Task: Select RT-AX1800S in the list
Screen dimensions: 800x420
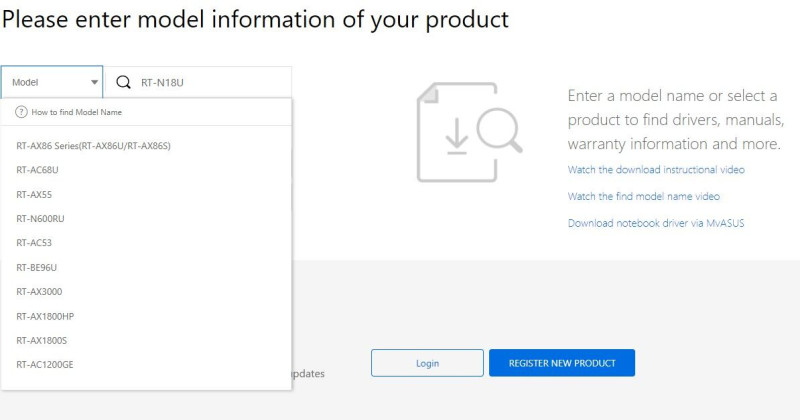Action: point(41,340)
